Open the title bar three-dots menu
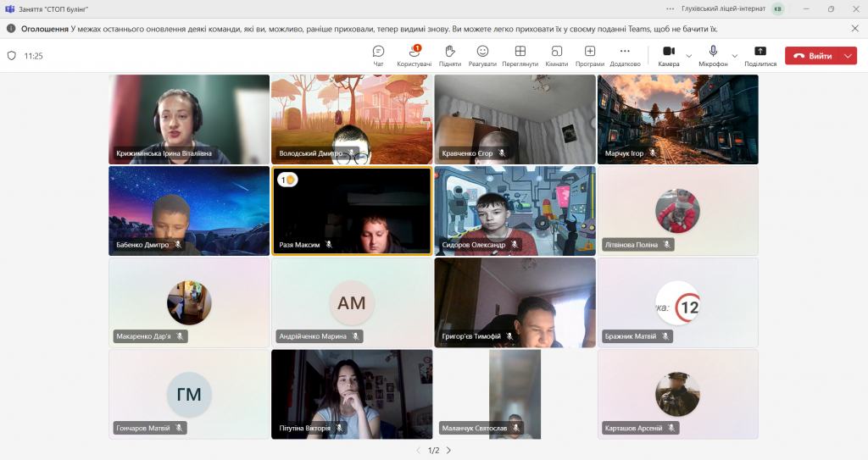The height and width of the screenshot is (460, 868). coord(670,8)
